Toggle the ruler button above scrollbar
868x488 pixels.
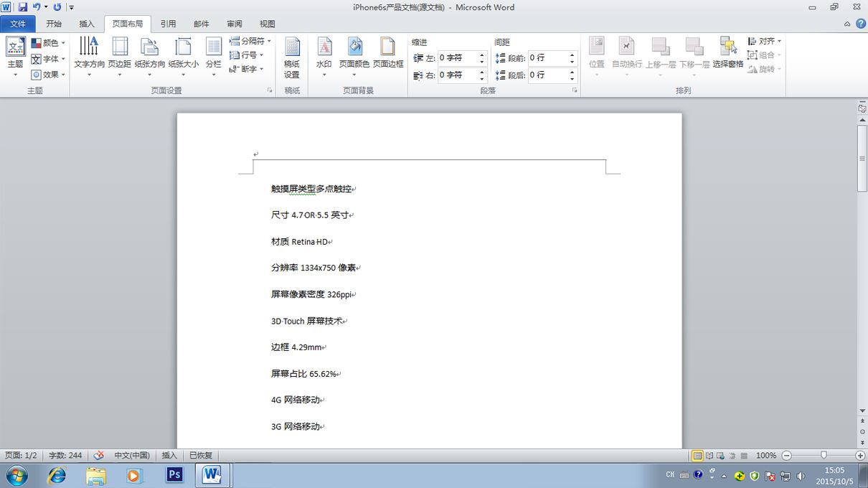862,108
